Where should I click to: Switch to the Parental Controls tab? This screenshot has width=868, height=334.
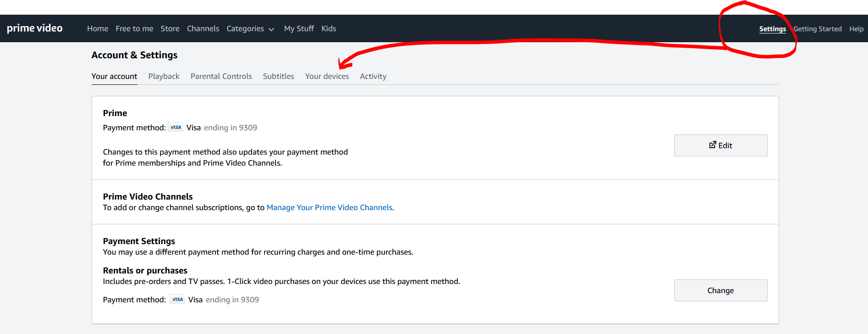point(221,77)
